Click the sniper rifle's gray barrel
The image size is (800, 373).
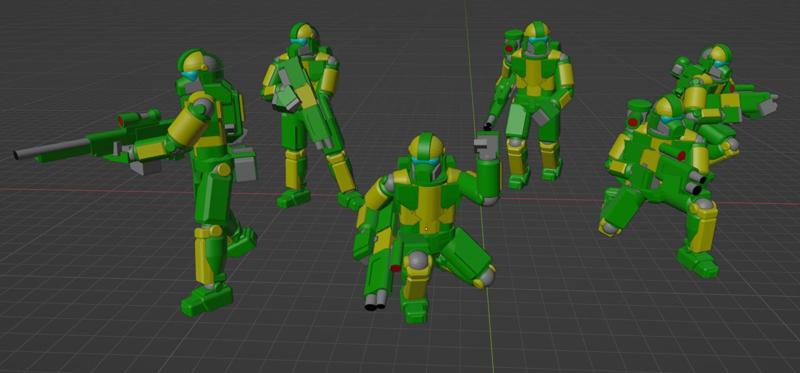coord(53,148)
